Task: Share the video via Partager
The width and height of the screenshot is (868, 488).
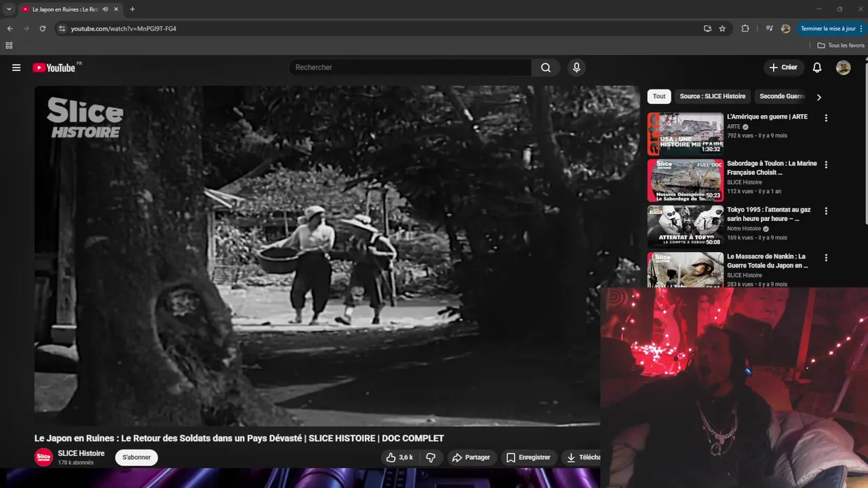Action: click(x=471, y=457)
